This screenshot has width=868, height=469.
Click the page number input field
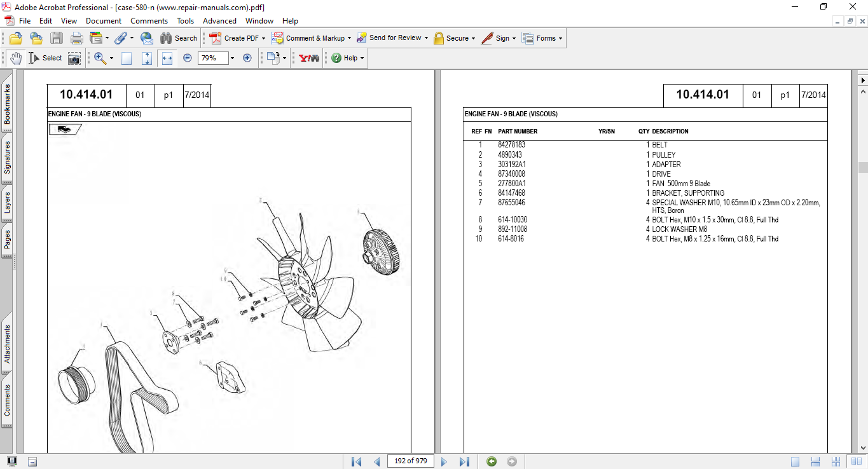point(411,461)
